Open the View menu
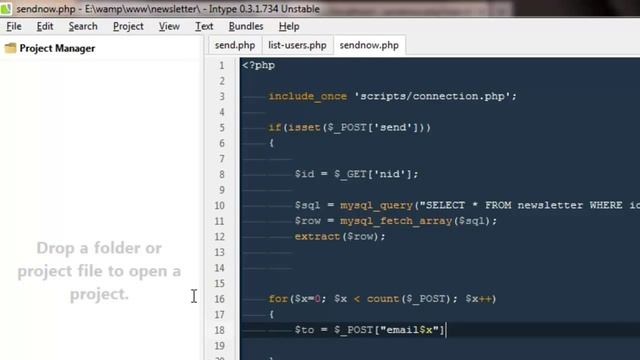640x360 pixels. point(169,27)
